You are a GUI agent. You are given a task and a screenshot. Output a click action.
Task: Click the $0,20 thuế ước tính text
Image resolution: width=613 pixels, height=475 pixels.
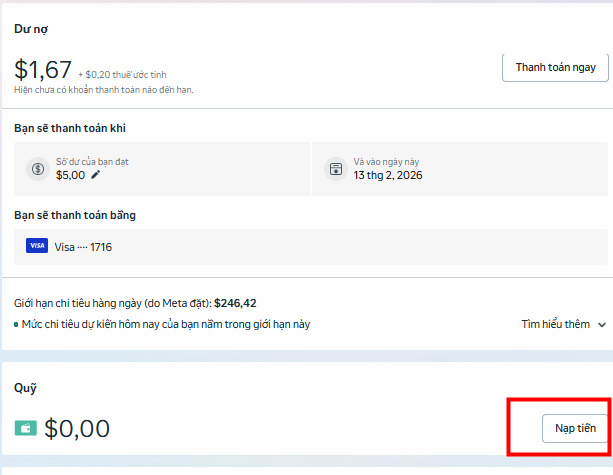[122, 73]
